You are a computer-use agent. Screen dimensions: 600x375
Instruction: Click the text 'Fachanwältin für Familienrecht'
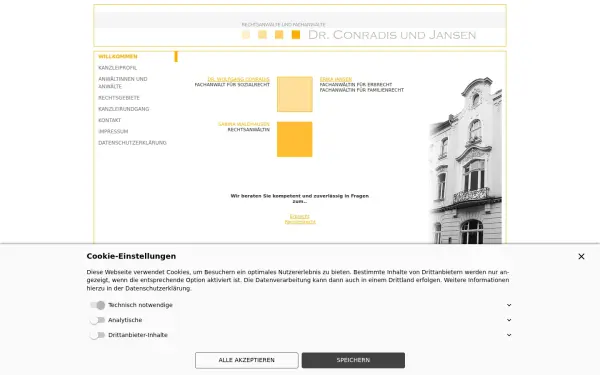tap(362, 90)
